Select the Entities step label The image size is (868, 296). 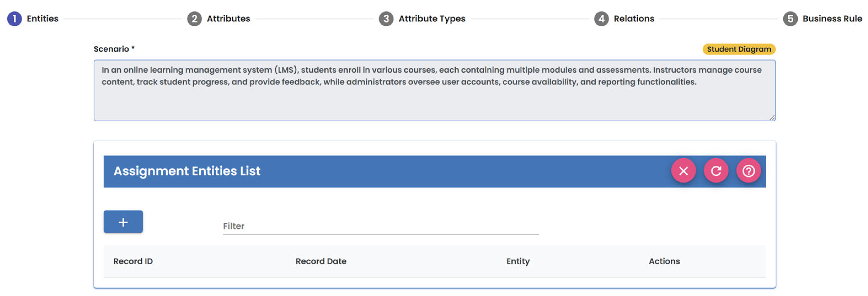42,19
